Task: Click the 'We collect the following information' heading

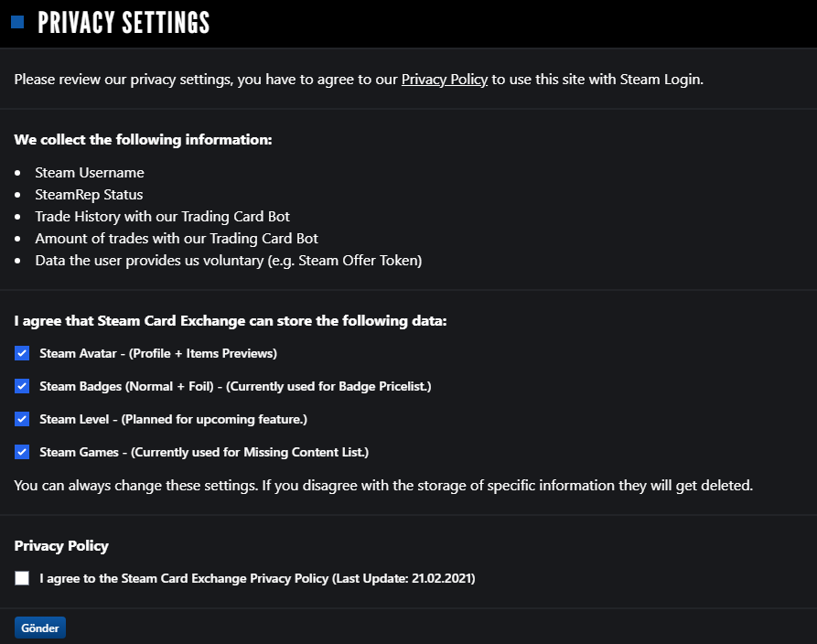Action: coord(144,140)
